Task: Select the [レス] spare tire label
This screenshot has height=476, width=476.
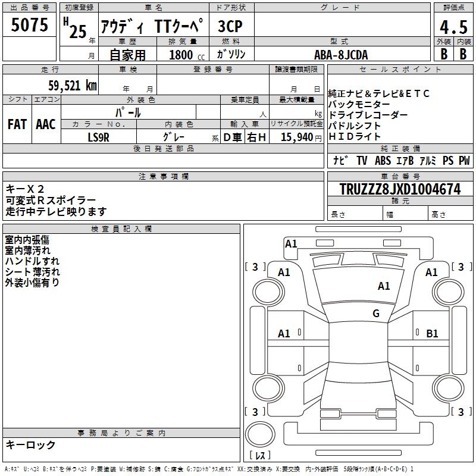Action: pyautogui.click(x=260, y=455)
